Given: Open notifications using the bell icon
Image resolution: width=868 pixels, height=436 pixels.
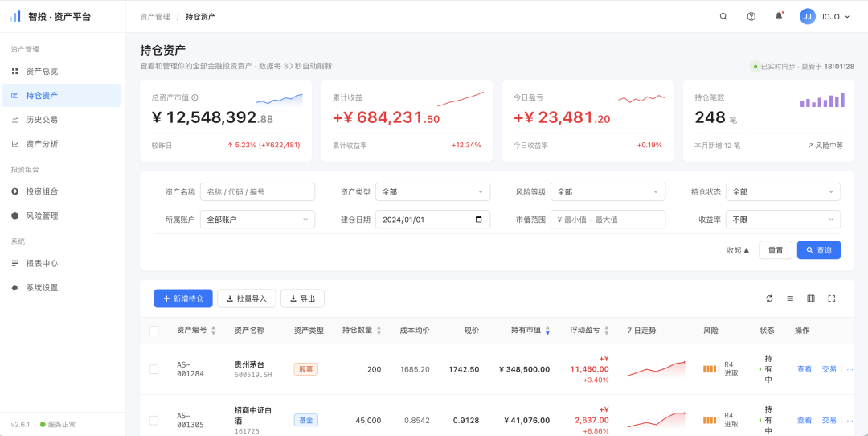Looking at the screenshot, I should 779,17.
